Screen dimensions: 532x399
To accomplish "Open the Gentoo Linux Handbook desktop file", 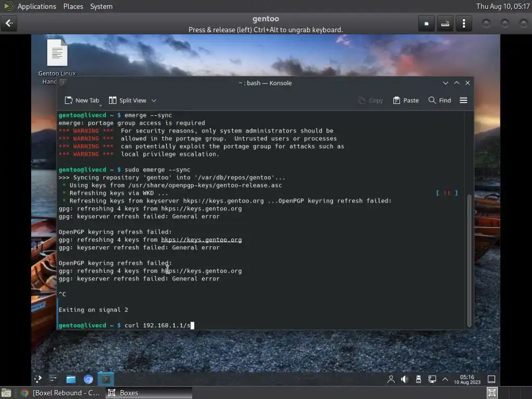I will click(x=57, y=61).
